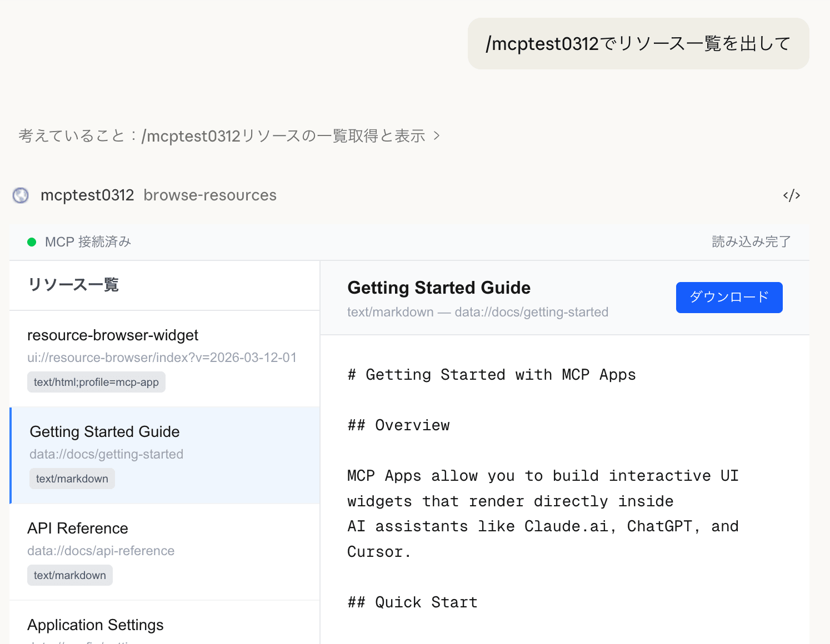Select resource-browser-widget in resource list
The height and width of the screenshot is (644, 830).
point(113,335)
